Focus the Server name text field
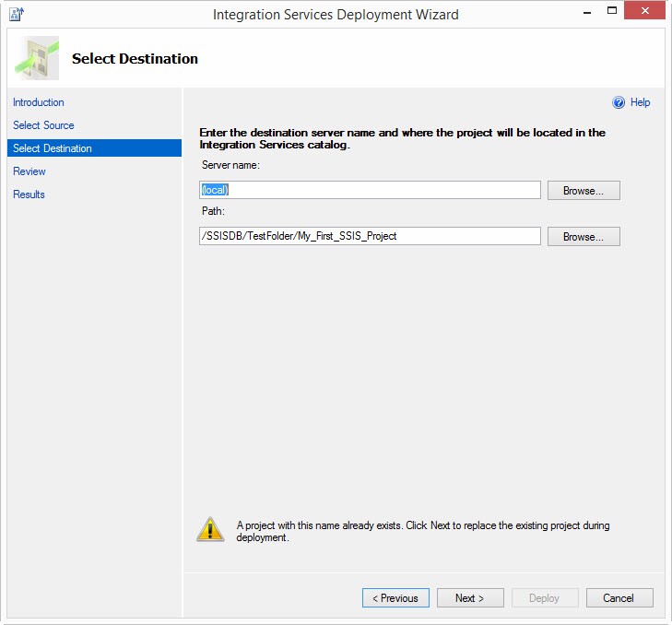This screenshot has height=625, width=672. [x=370, y=190]
